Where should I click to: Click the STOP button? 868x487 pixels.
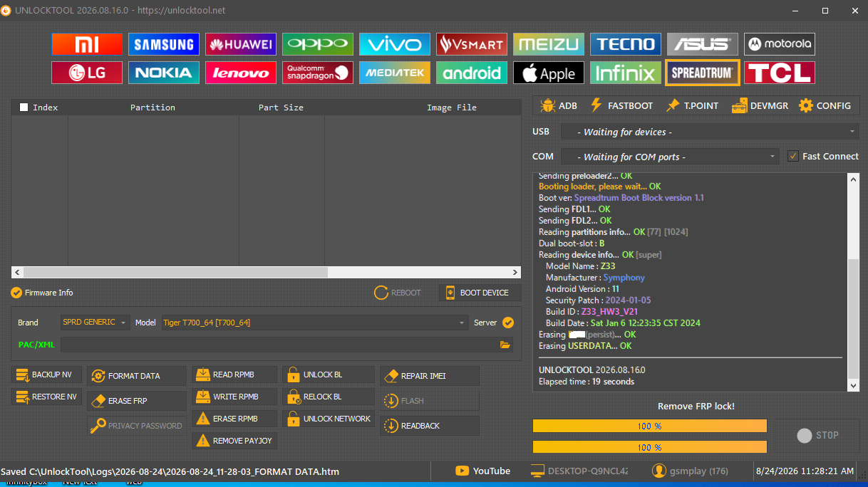817,436
